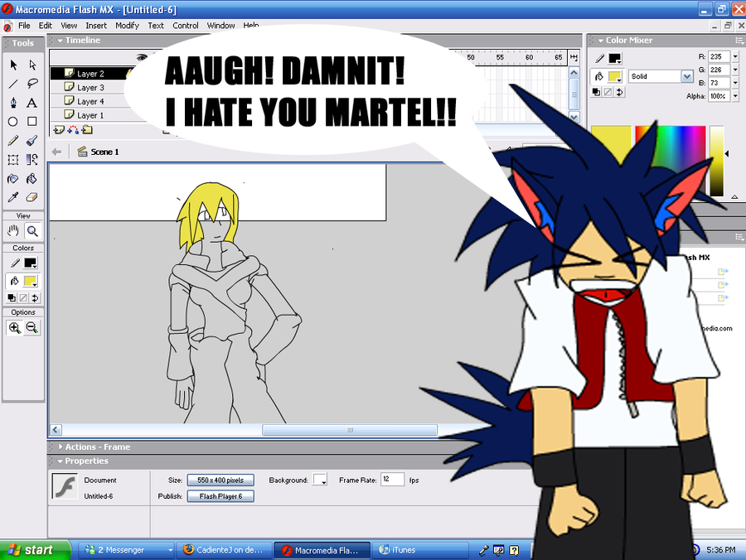746x560 pixels.
Task: Open the Solid fill style dropdown
Action: click(x=686, y=76)
